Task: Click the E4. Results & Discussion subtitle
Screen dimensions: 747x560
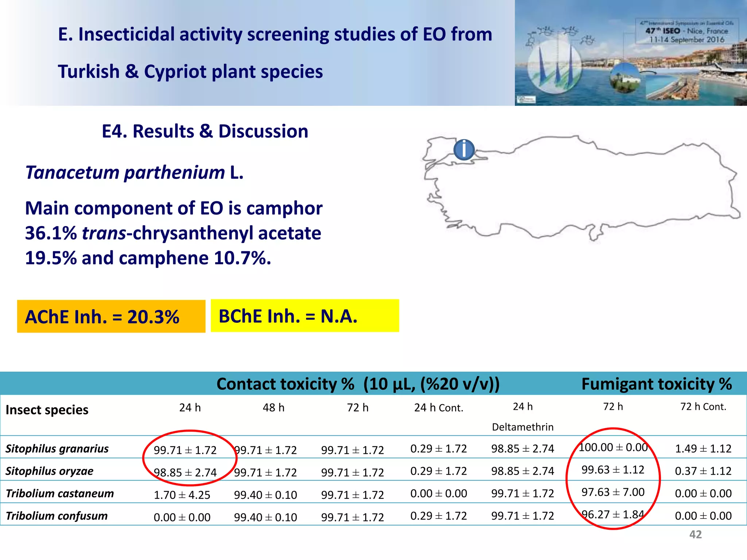Action: [205, 131]
